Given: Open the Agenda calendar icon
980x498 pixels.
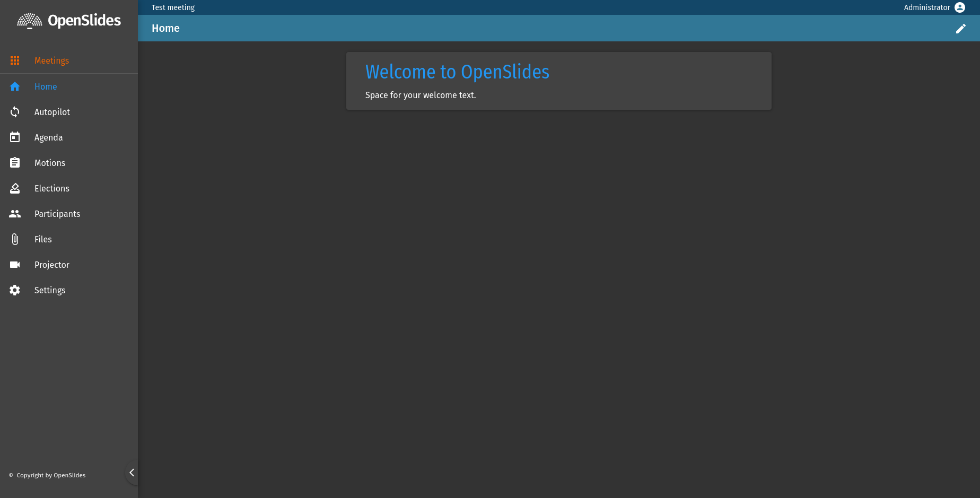Looking at the screenshot, I should (15, 137).
